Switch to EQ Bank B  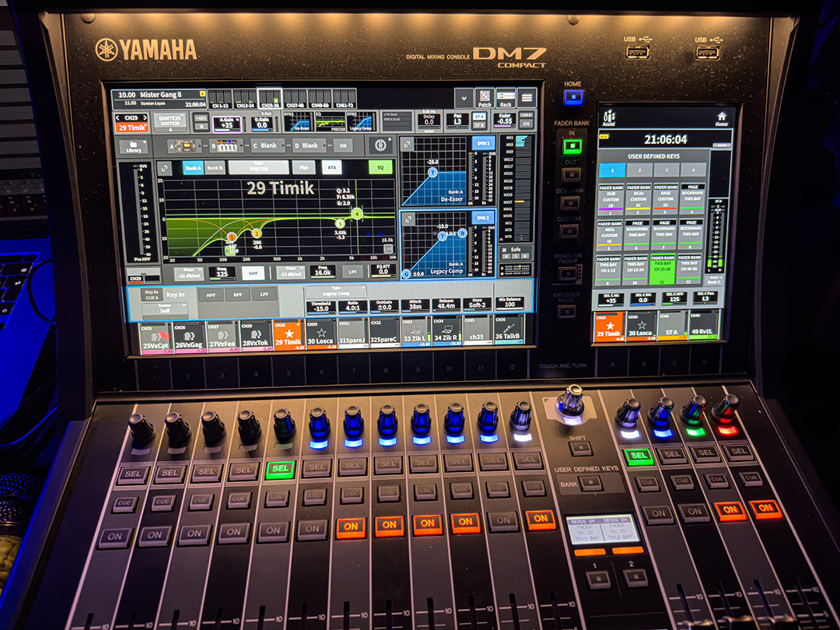[215, 168]
